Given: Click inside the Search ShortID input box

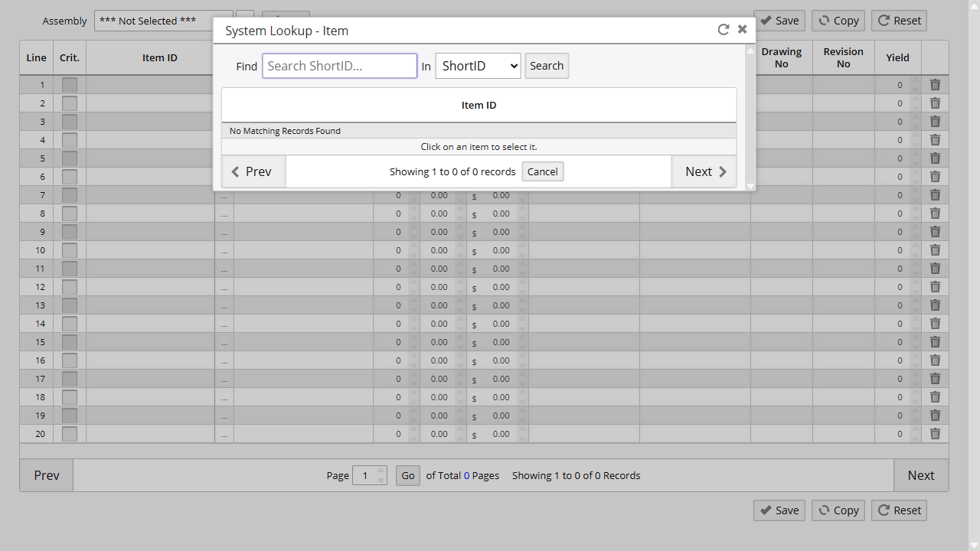Looking at the screenshot, I should click(x=339, y=66).
